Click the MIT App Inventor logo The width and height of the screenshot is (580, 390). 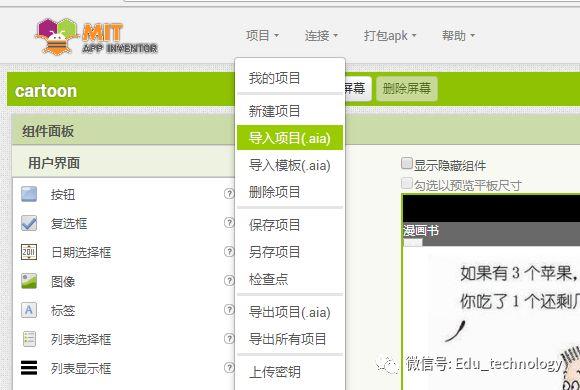(x=97, y=37)
